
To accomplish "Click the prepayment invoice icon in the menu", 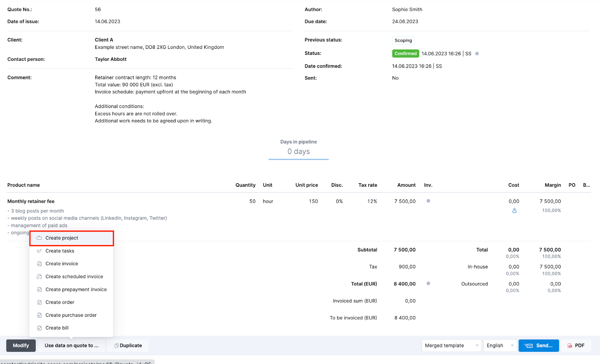I will pyautogui.click(x=39, y=289).
